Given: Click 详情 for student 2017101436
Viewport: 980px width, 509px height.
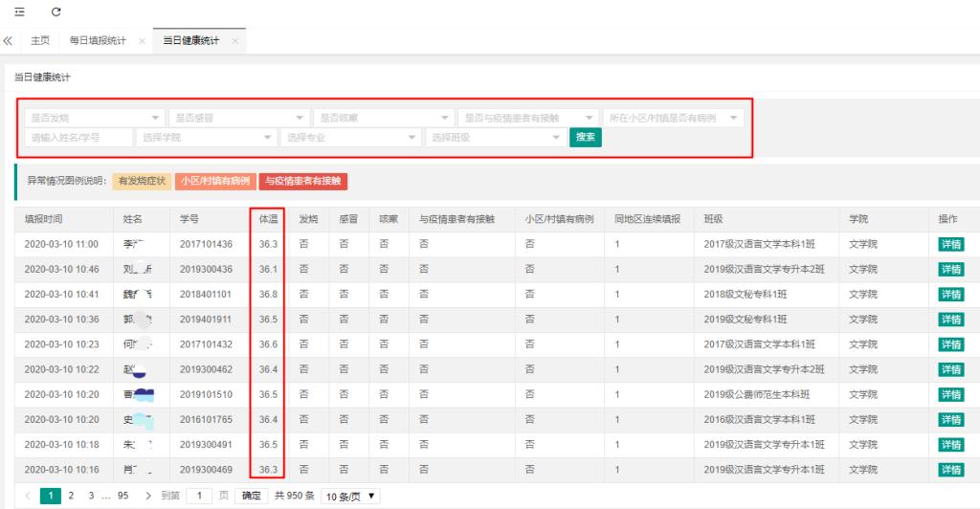Looking at the screenshot, I should point(950,244).
